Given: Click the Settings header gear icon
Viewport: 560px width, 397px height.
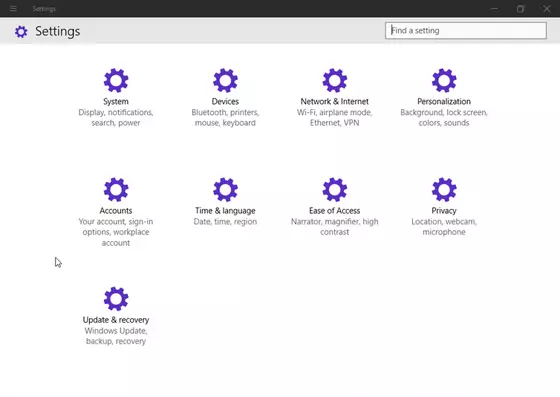Looking at the screenshot, I should point(21,31).
